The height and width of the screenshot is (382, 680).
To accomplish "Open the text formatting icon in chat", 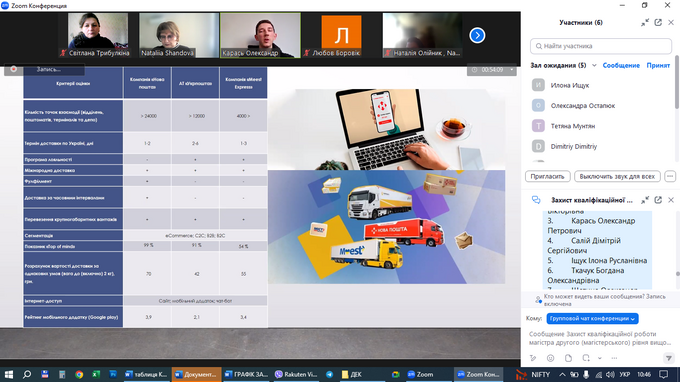I will pos(533,358).
